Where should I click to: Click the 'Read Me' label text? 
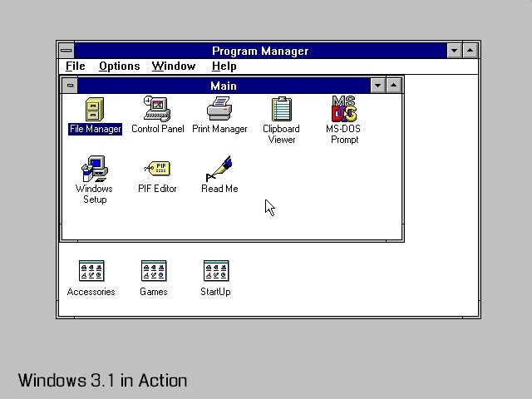[219, 189]
